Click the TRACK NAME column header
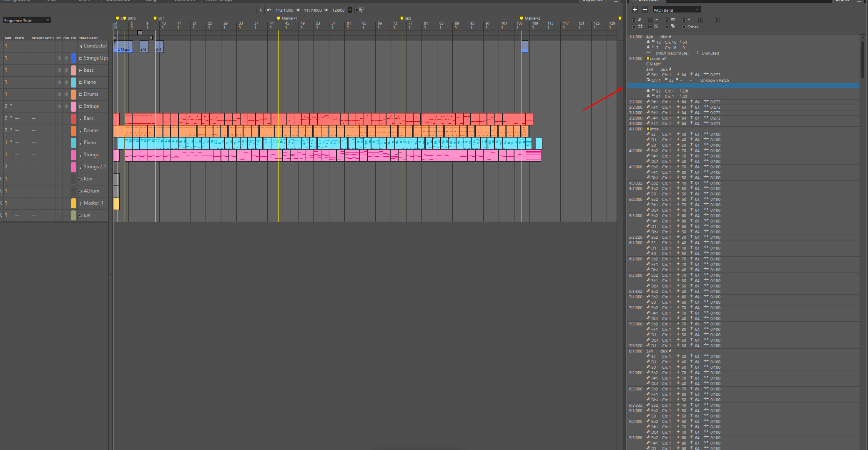 tap(89, 38)
